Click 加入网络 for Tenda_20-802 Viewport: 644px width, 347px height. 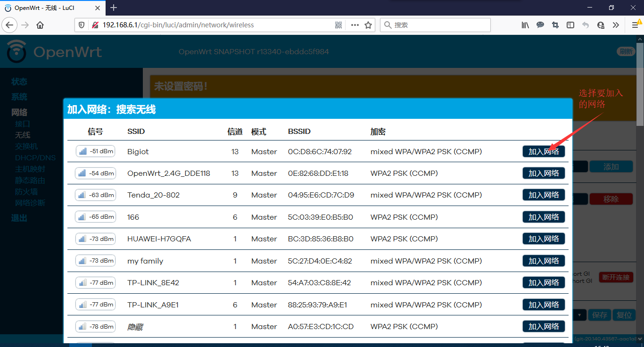point(544,195)
